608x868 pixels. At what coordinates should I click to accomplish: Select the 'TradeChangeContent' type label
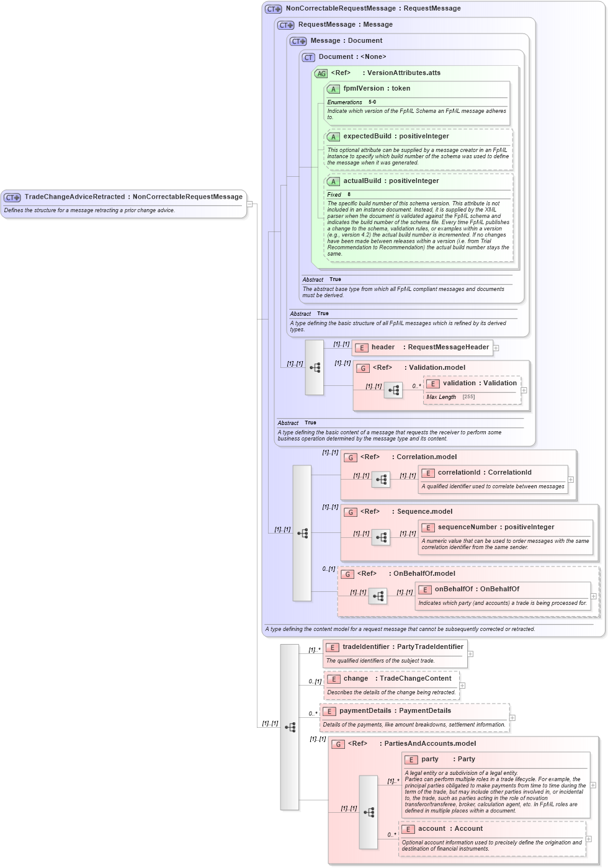(x=416, y=679)
